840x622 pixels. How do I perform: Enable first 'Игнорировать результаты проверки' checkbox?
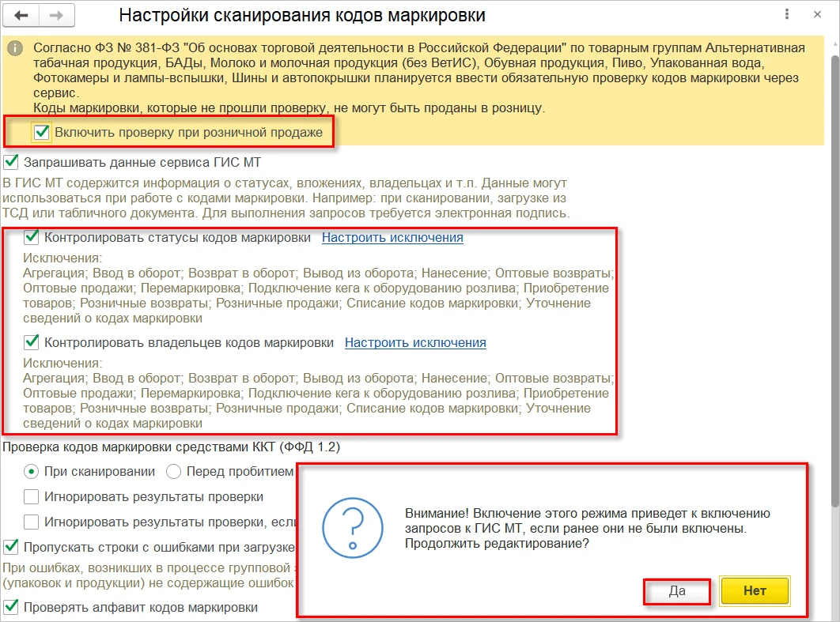(x=32, y=496)
